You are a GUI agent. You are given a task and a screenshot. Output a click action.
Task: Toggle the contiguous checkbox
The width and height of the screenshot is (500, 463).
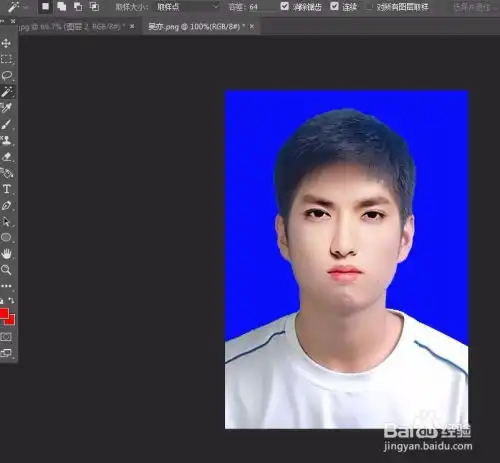click(334, 6)
